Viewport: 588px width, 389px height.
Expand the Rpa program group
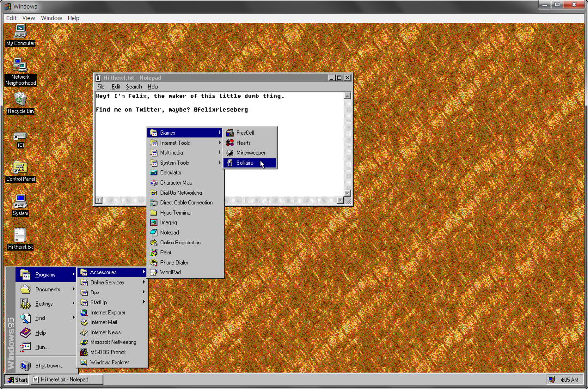[112, 292]
